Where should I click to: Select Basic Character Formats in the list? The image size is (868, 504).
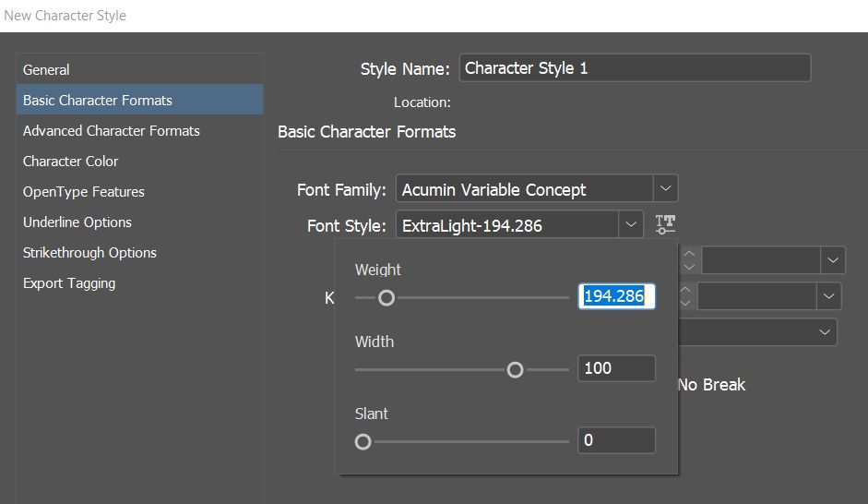tap(97, 101)
